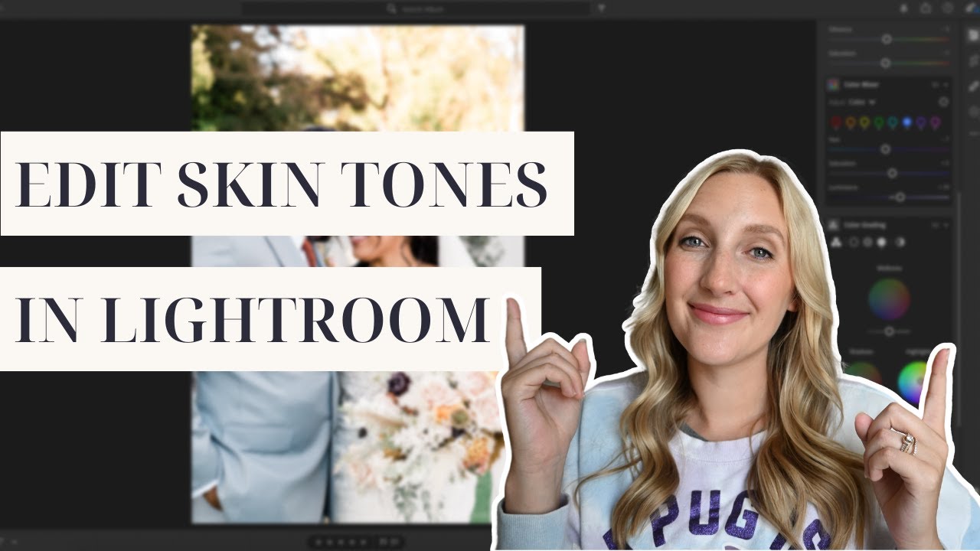The width and height of the screenshot is (980, 551).
Task: Open the filter funnel next to search
Action: coord(601,8)
